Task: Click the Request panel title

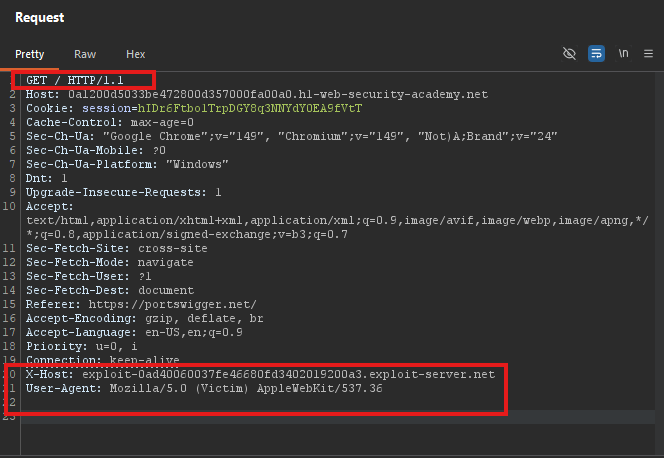Action: point(39,17)
